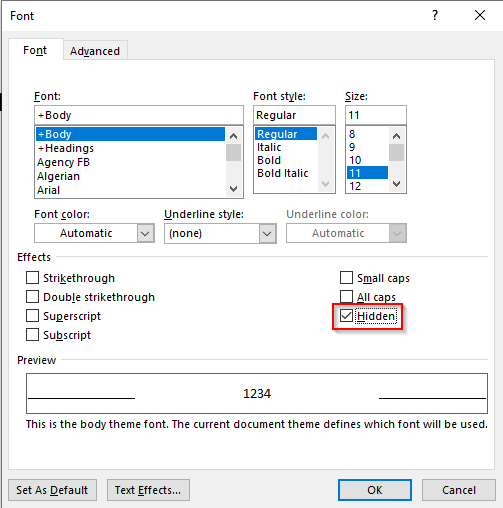This screenshot has height=508, width=503.
Task: Click the Font name input field
Action: click(x=139, y=115)
